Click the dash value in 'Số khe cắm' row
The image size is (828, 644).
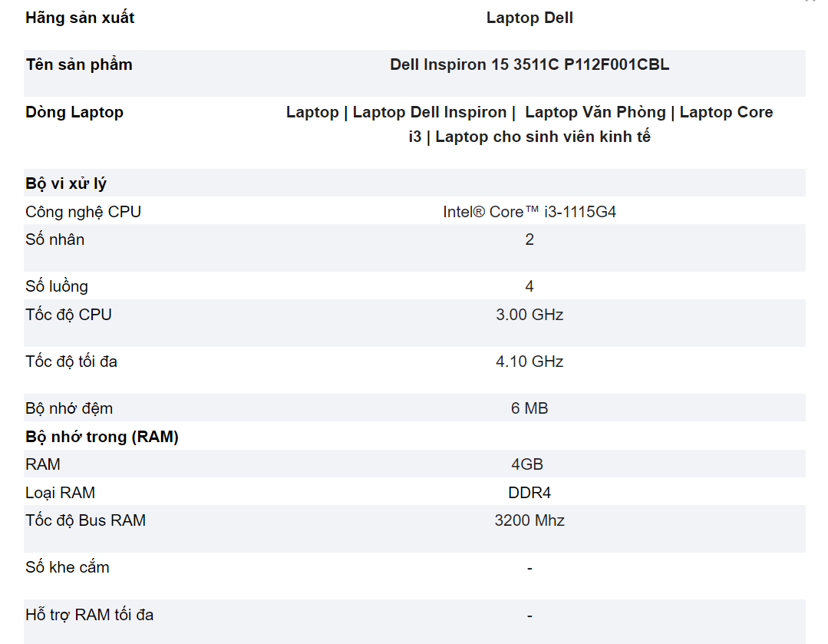(529, 569)
